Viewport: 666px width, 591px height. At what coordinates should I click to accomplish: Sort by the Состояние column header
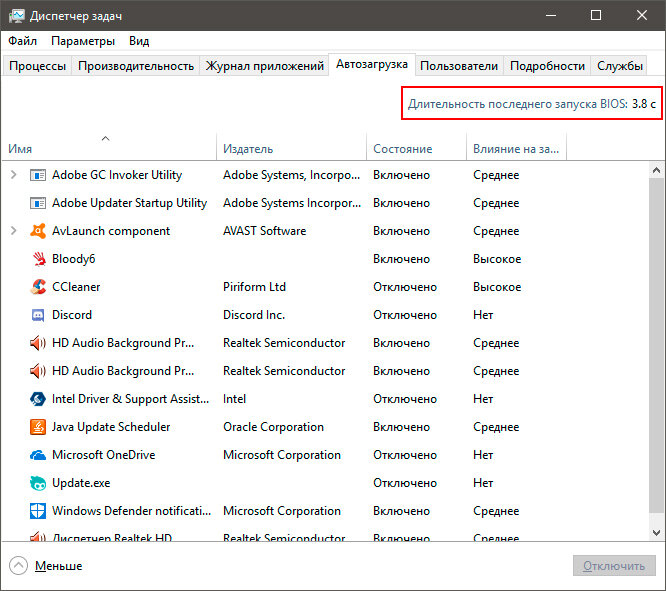coord(416,147)
